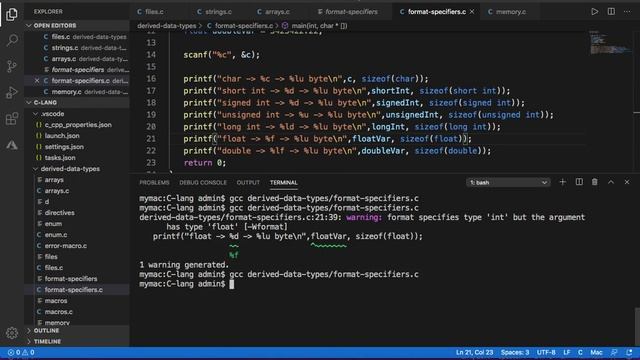The width and height of the screenshot is (640, 360).
Task: Click the editor minimap preview
Action: [610, 43]
